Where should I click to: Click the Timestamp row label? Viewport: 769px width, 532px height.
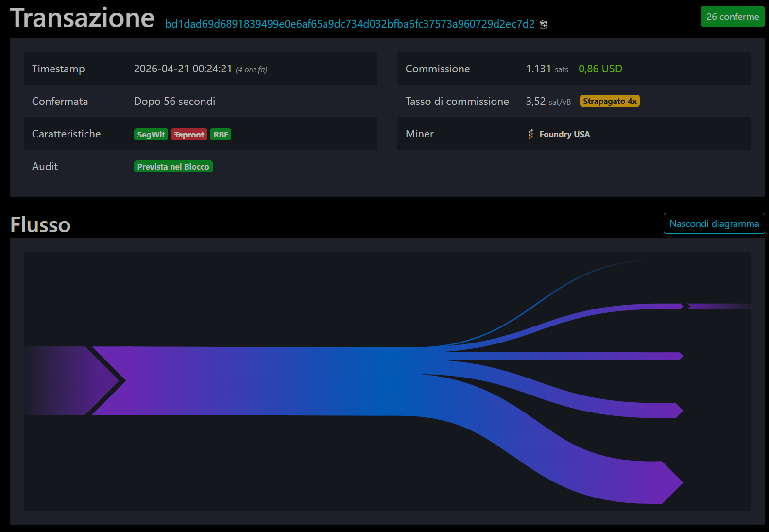58,69
